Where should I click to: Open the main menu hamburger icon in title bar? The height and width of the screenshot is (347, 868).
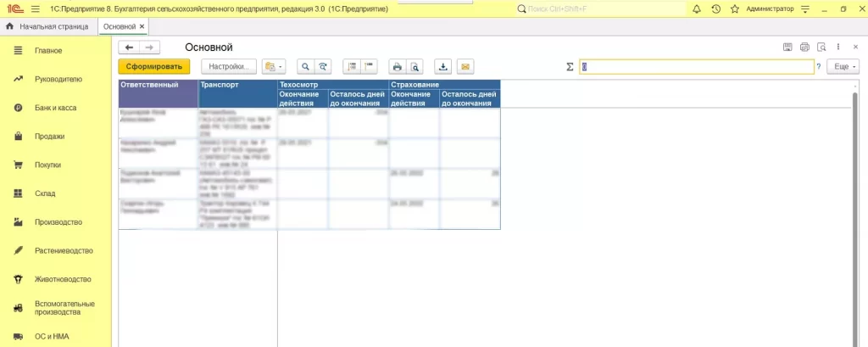[36, 9]
